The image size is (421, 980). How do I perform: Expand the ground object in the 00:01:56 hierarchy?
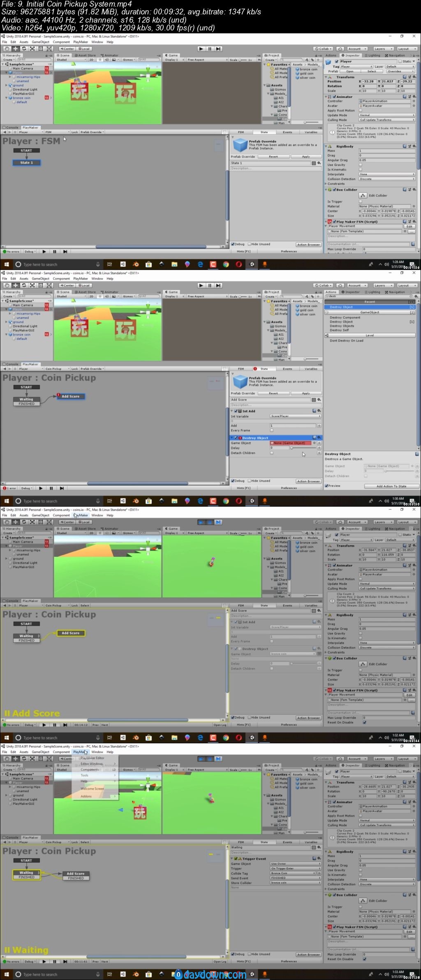[x=6, y=86]
